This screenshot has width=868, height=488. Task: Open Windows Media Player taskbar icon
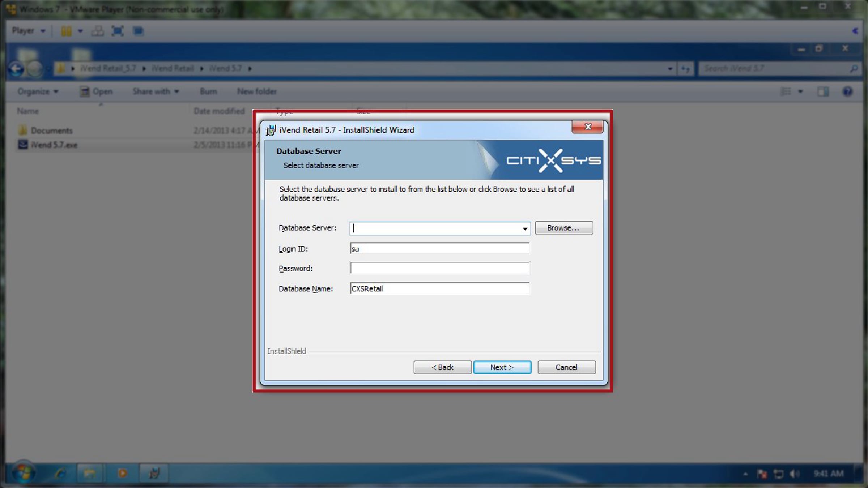pyautogui.click(x=122, y=473)
